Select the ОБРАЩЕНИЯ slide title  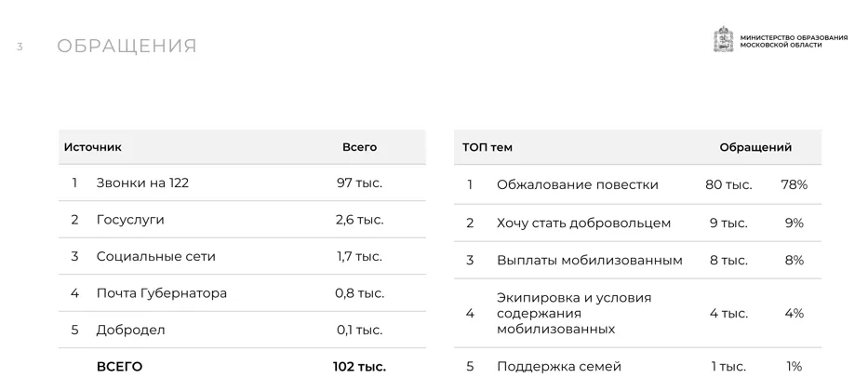pyautogui.click(x=127, y=46)
